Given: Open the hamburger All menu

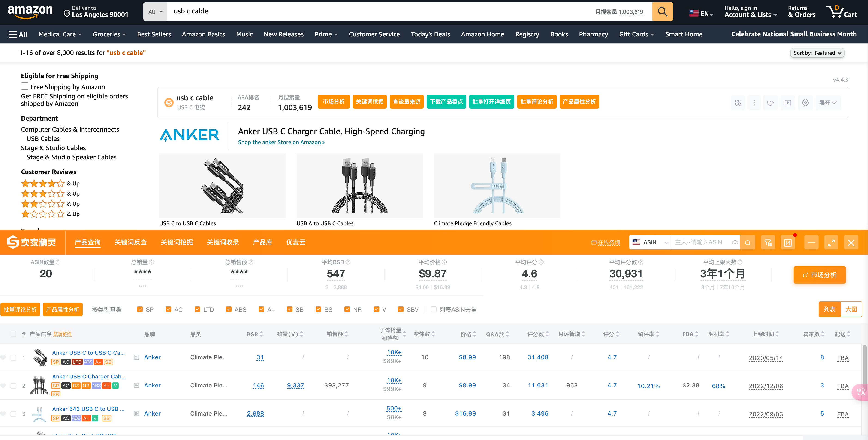Looking at the screenshot, I should click(x=18, y=34).
